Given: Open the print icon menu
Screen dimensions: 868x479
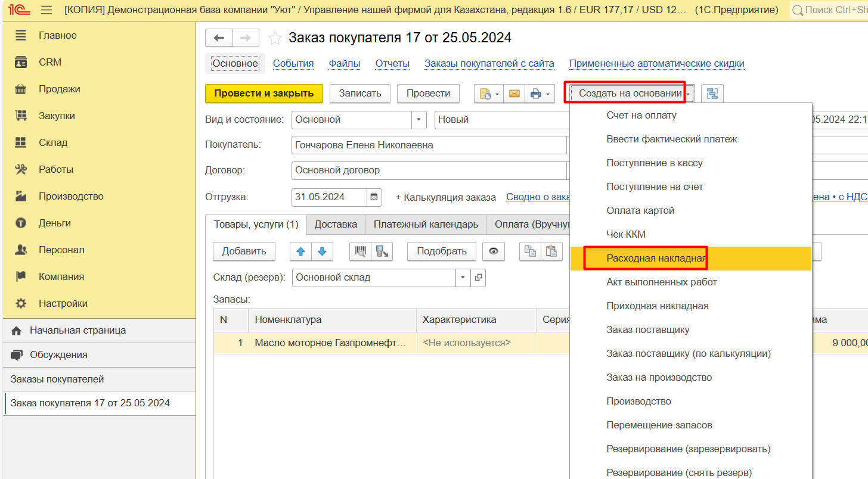Looking at the screenshot, I should pyautogui.click(x=540, y=94).
